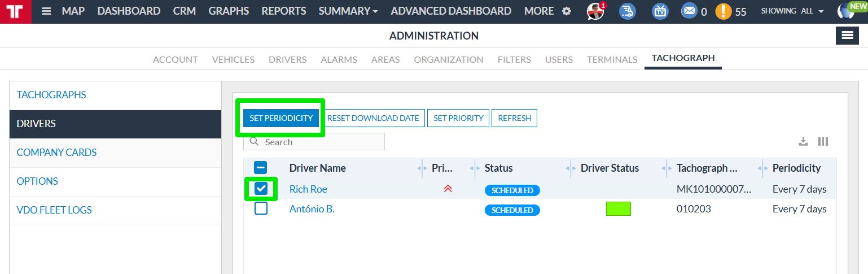
Task: Open the column chooser icon
Action: pos(823,142)
